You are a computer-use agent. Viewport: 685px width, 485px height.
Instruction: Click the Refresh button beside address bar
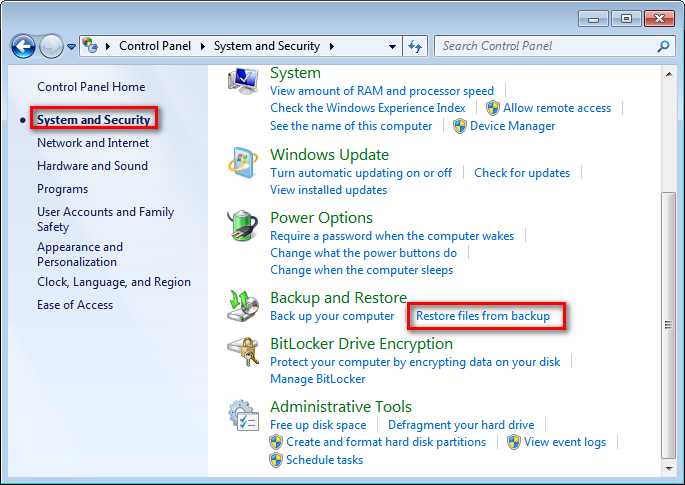(x=415, y=46)
